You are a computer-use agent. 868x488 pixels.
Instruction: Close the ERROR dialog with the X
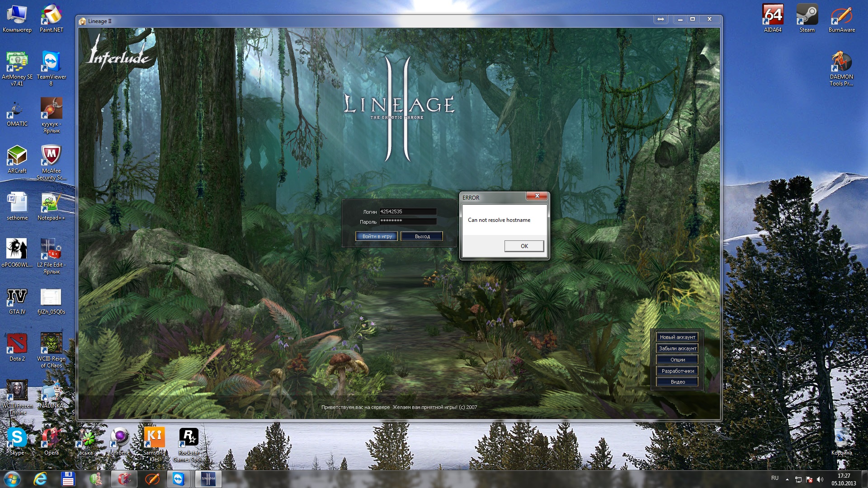tap(537, 196)
